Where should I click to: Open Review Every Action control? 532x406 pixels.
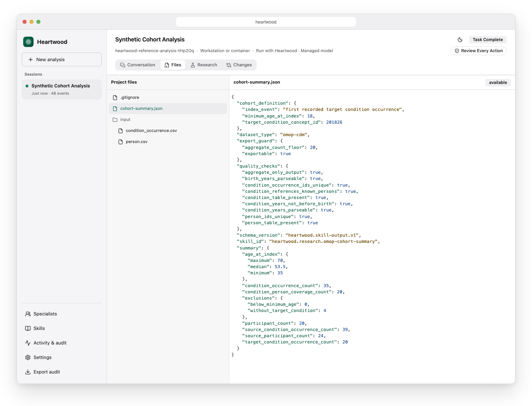479,51
